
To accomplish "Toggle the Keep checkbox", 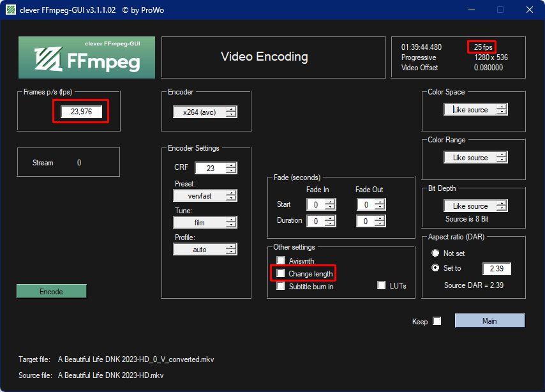I will [437, 321].
